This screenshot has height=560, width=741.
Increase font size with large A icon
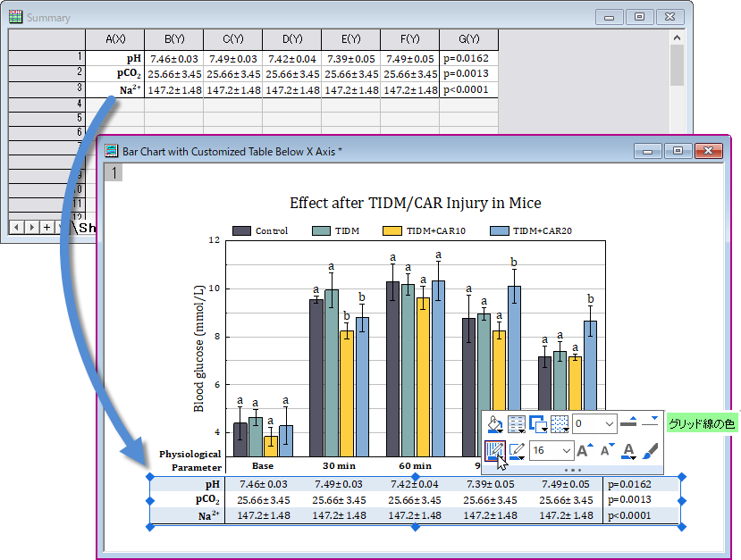pos(585,450)
